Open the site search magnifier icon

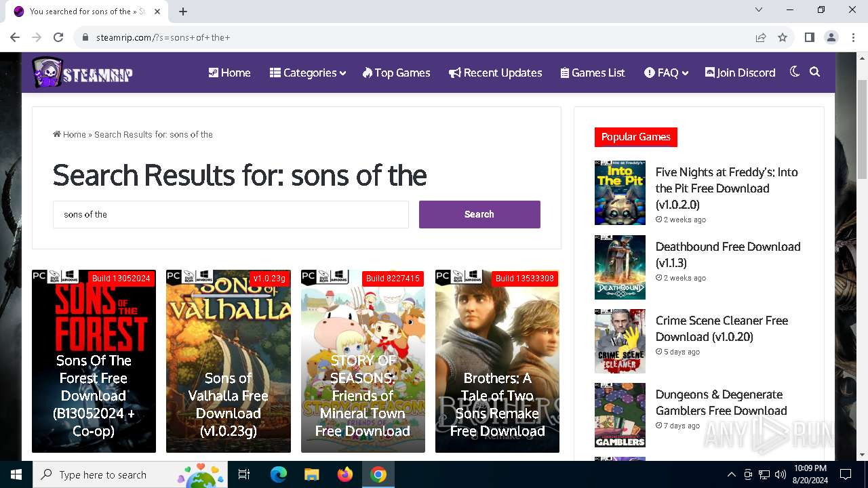815,72
